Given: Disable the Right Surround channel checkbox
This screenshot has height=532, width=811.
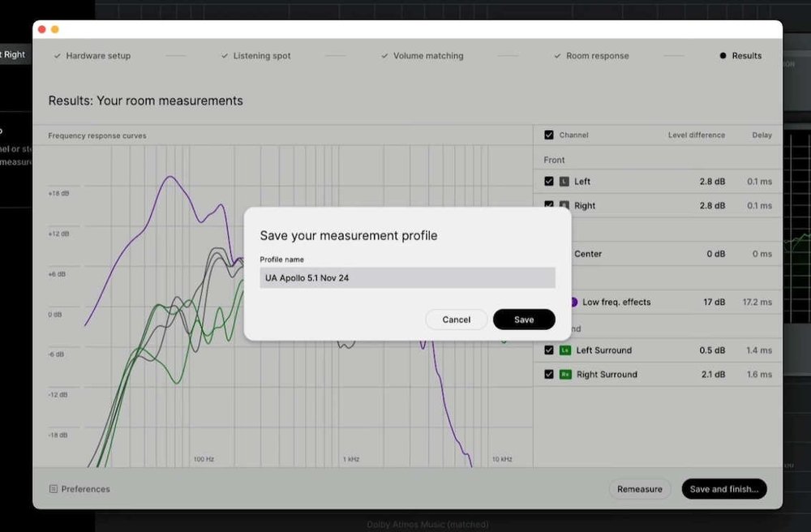Looking at the screenshot, I should click(x=549, y=374).
